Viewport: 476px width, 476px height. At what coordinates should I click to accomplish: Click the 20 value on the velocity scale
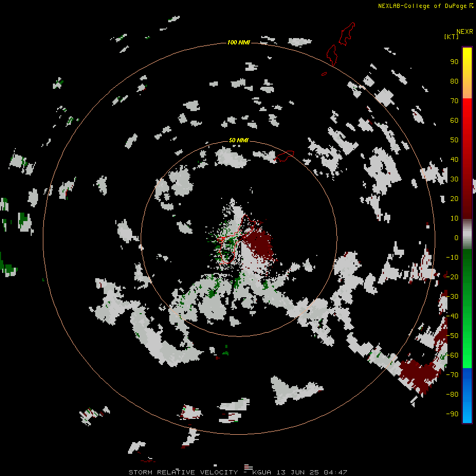pyautogui.click(x=454, y=199)
